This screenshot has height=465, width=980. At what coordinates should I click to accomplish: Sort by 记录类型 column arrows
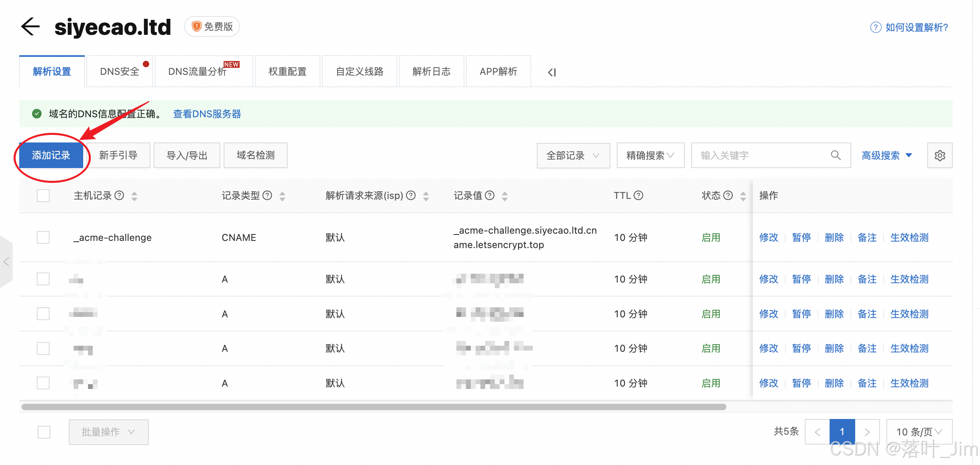tap(282, 196)
